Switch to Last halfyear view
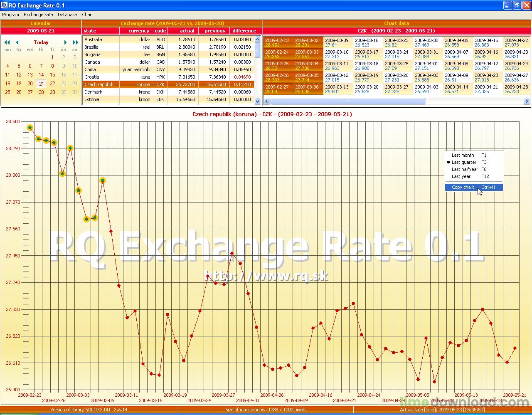The image size is (532, 415). coord(464,169)
